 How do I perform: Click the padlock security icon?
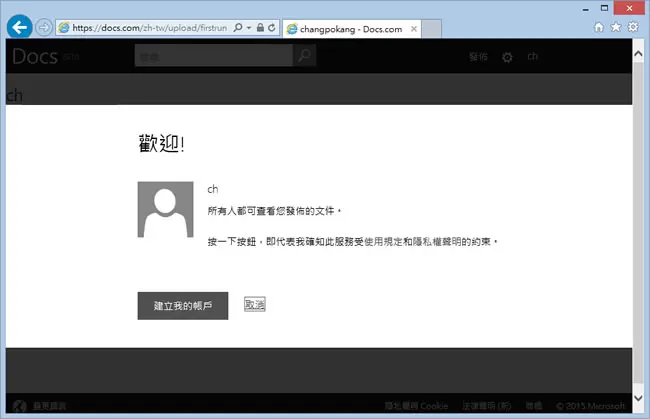click(x=260, y=28)
